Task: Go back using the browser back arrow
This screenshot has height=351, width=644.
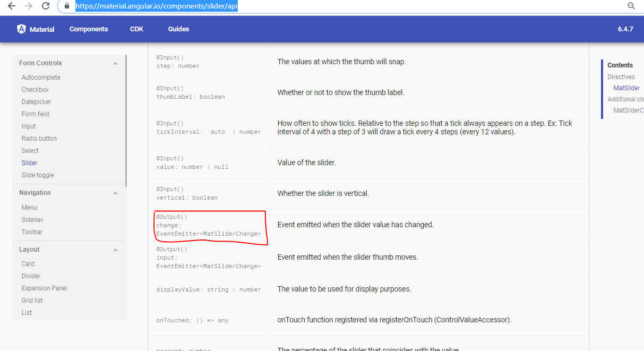Action: [x=11, y=6]
